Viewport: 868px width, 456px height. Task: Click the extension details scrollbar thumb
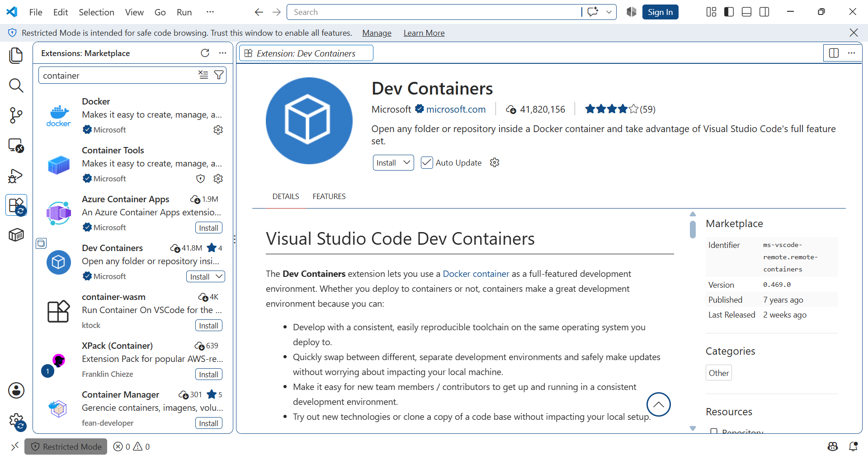(x=693, y=229)
